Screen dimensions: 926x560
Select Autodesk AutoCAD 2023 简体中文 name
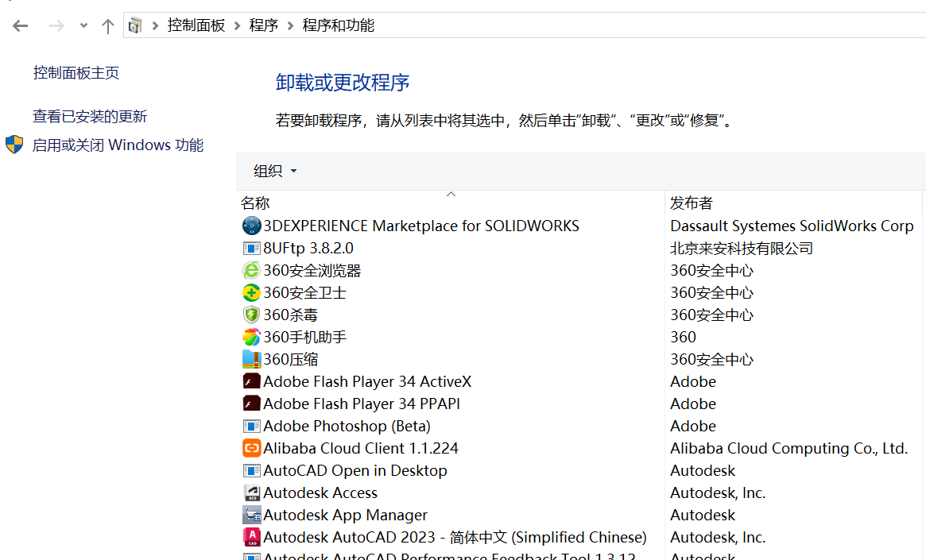[455, 537]
